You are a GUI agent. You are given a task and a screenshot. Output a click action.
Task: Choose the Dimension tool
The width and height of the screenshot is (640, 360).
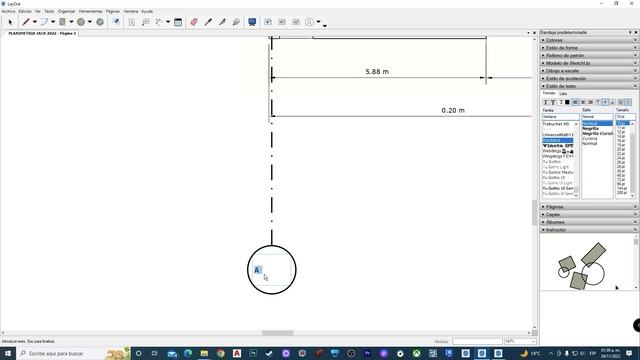tap(159, 22)
